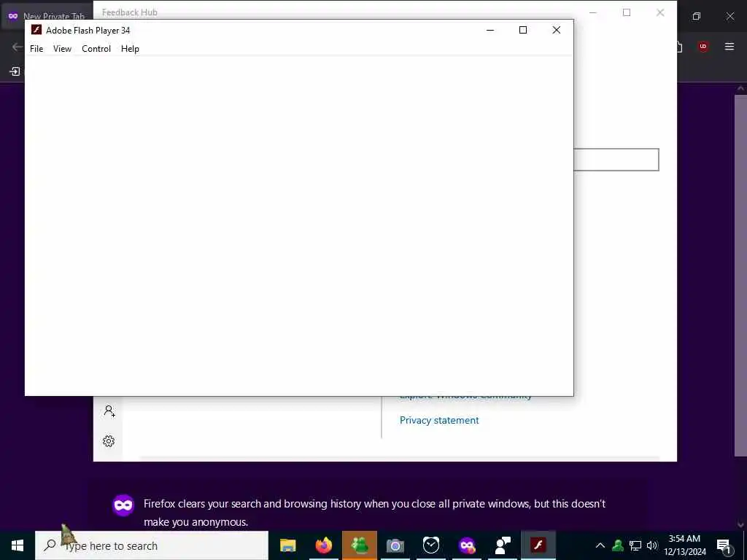Click the taskbar search box
This screenshot has width=747, height=560.
152,545
